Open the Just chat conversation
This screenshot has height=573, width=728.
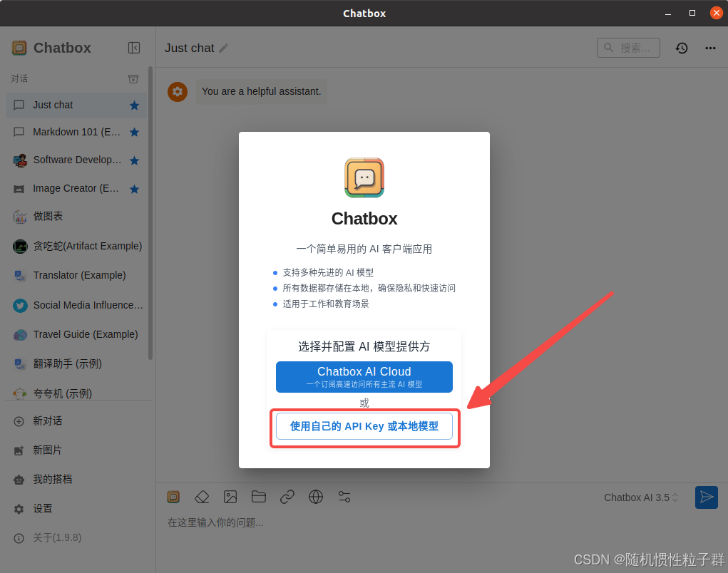tap(77, 105)
